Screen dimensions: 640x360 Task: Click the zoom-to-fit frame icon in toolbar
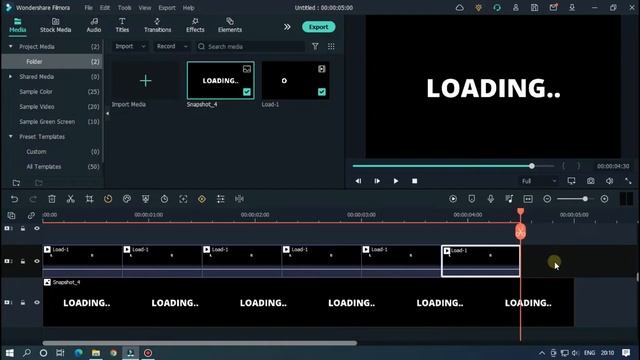click(x=183, y=199)
